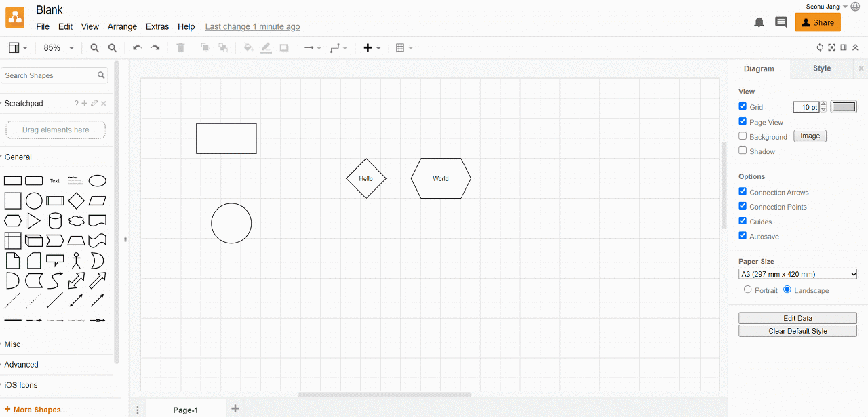Click Clear Default Style button
Screen dimensions: 868x417
pos(798,331)
